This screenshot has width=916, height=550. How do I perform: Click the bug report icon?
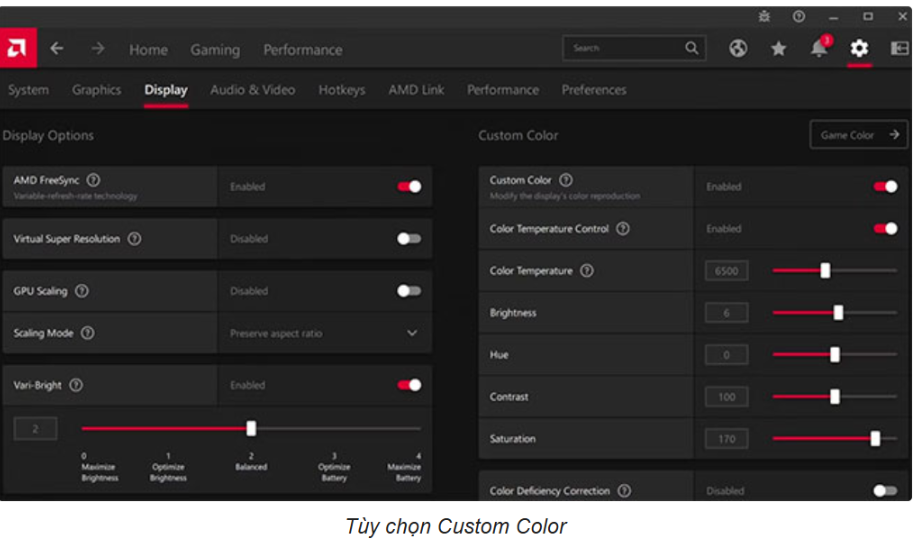coord(765,16)
